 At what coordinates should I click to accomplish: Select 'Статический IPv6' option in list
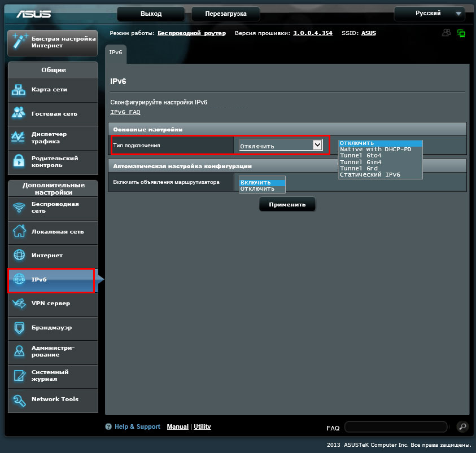[370, 175]
